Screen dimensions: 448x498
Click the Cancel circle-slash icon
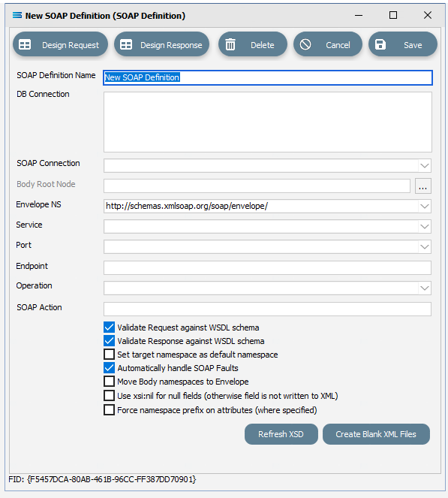tap(305, 44)
